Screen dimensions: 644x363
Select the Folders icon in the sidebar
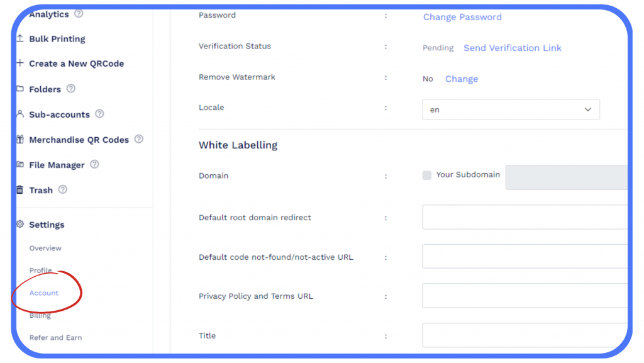(19, 89)
